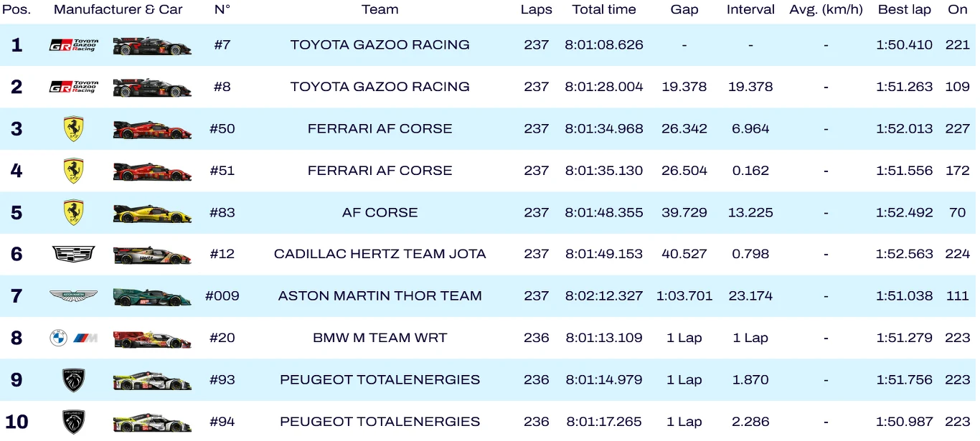Select the BMW M TEAM WRT team name
This screenshot has width=980, height=441.
(380, 338)
